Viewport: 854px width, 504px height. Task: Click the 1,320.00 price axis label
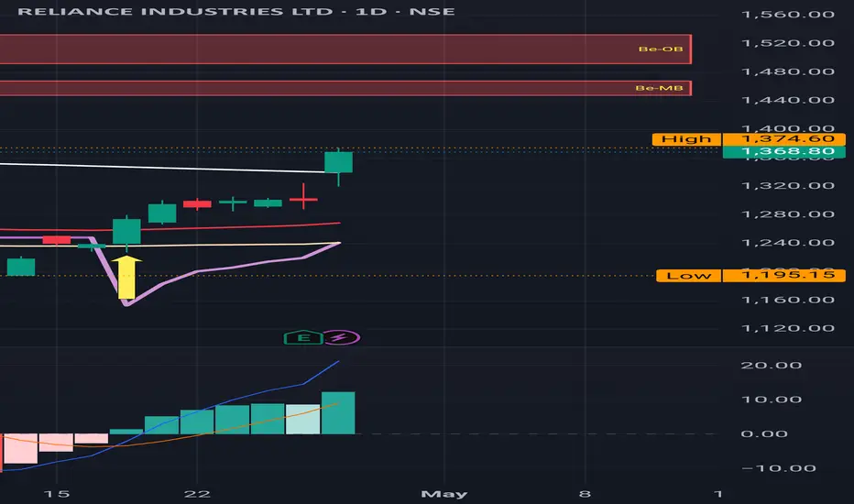tap(787, 186)
